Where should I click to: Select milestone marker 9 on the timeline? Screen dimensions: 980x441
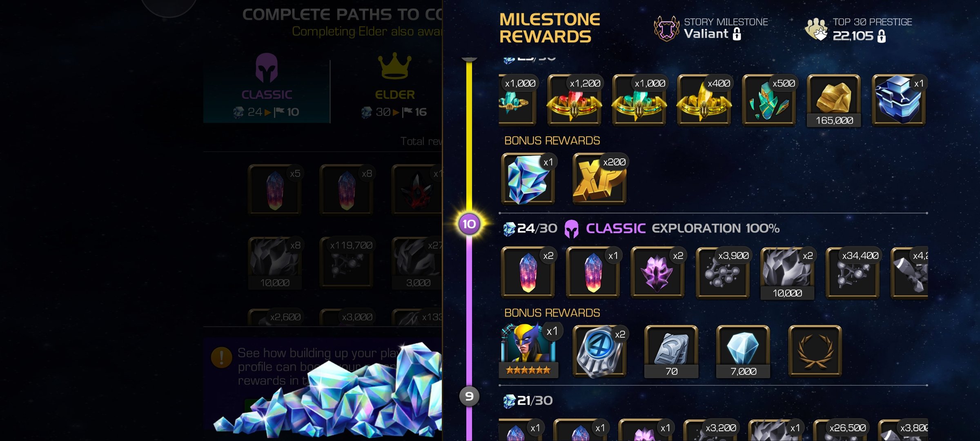[469, 396]
